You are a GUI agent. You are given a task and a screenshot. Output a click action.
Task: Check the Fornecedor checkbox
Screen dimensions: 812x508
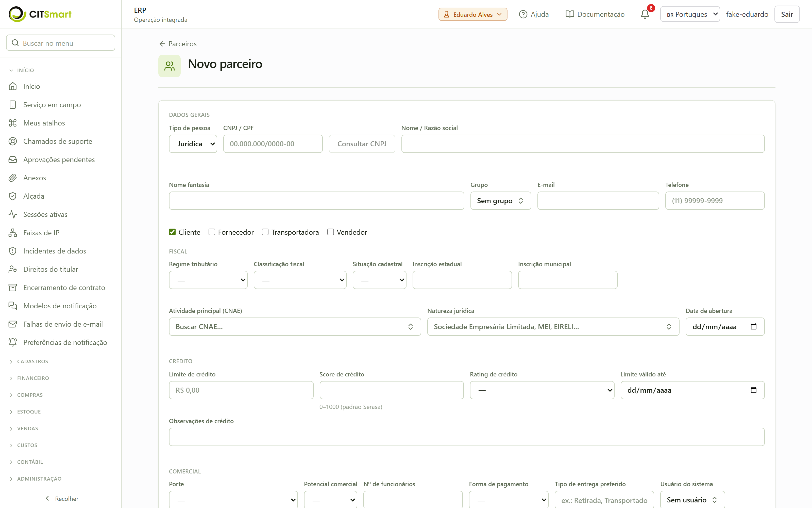212,232
